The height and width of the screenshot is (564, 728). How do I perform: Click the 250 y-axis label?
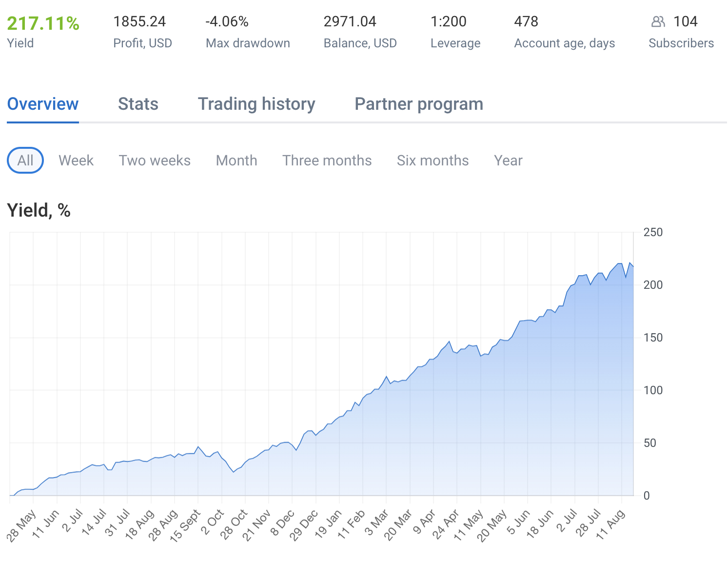[x=653, y=232]
